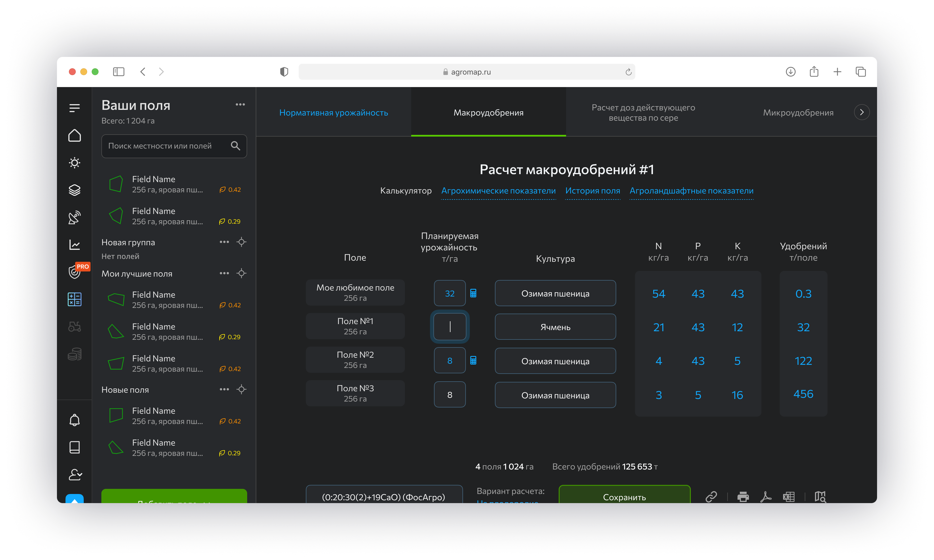Open the tractor machinery sidebar icon
934x560 pixels.
click(x=74, y=326)
